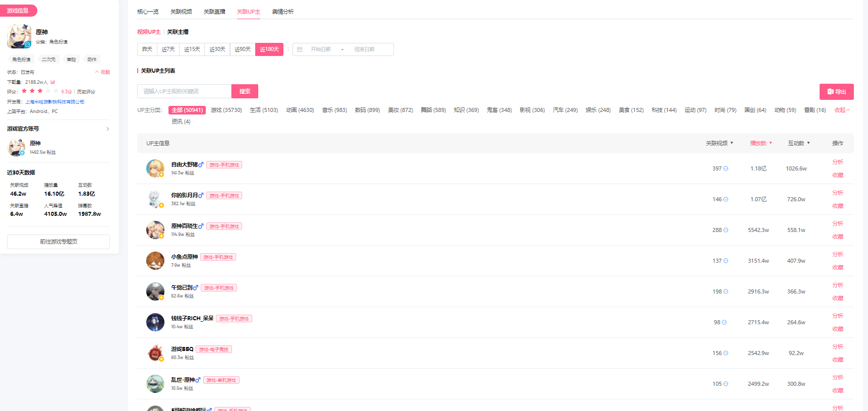Viewport: 868px width, 411px height.
Task: Switch to the 关联直播 tab
Action: (x=214, y=12)
